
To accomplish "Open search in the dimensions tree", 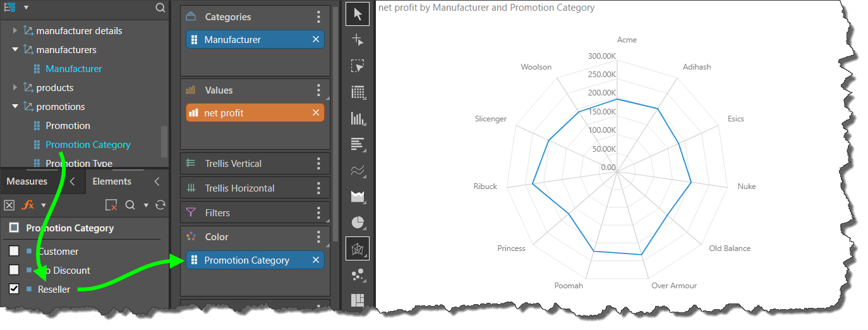I will click(x=160, y=8).
